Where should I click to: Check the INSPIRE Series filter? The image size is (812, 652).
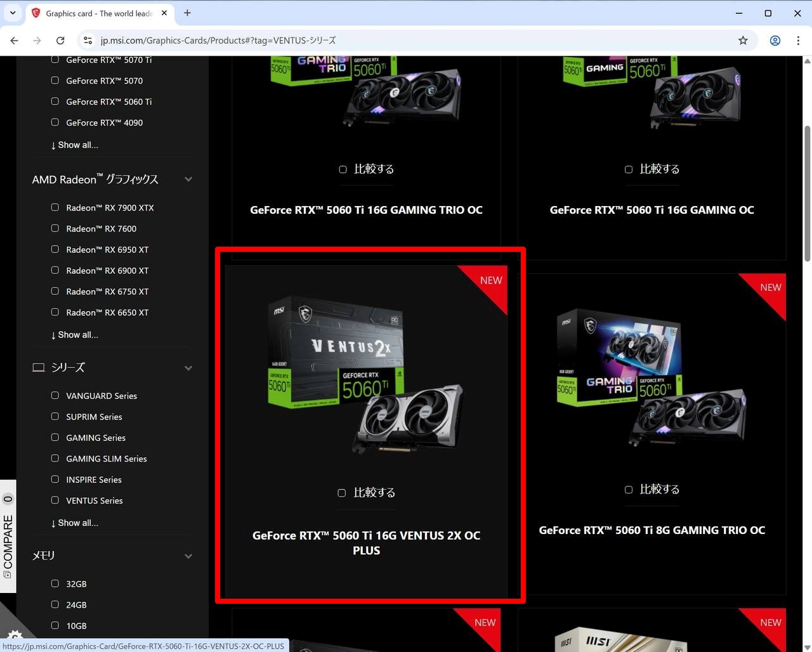point(55,479)
